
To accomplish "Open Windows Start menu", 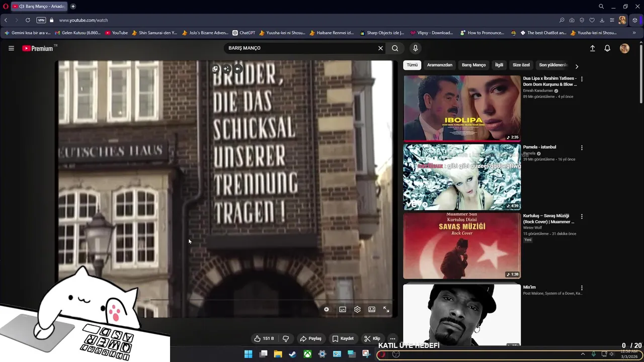I will [x=248, y=354].
